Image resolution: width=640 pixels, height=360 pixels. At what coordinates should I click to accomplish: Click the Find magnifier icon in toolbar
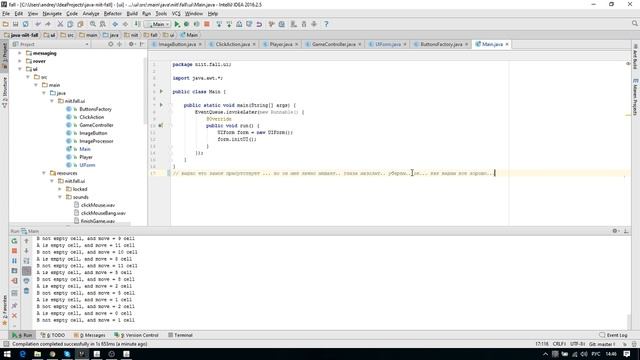click(93, 24)
